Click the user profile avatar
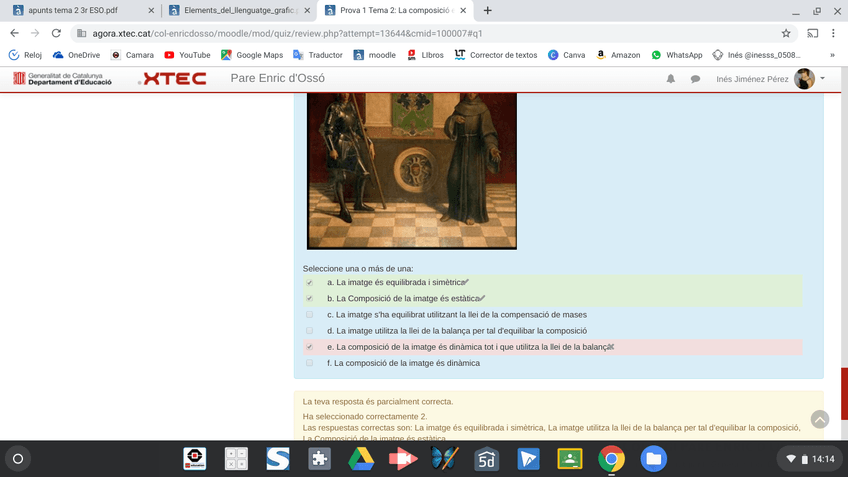848x477 pixels. [x=804, y=79]
